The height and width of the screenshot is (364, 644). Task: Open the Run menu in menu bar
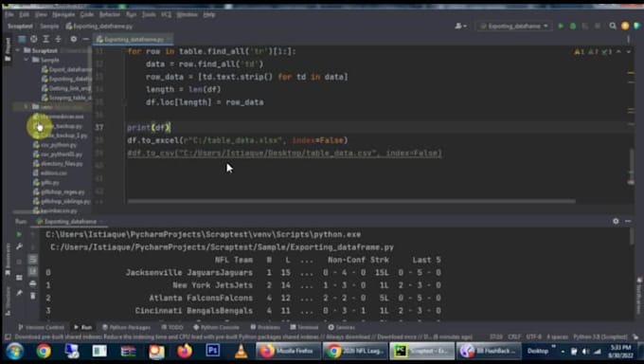[x=131, y=14]
